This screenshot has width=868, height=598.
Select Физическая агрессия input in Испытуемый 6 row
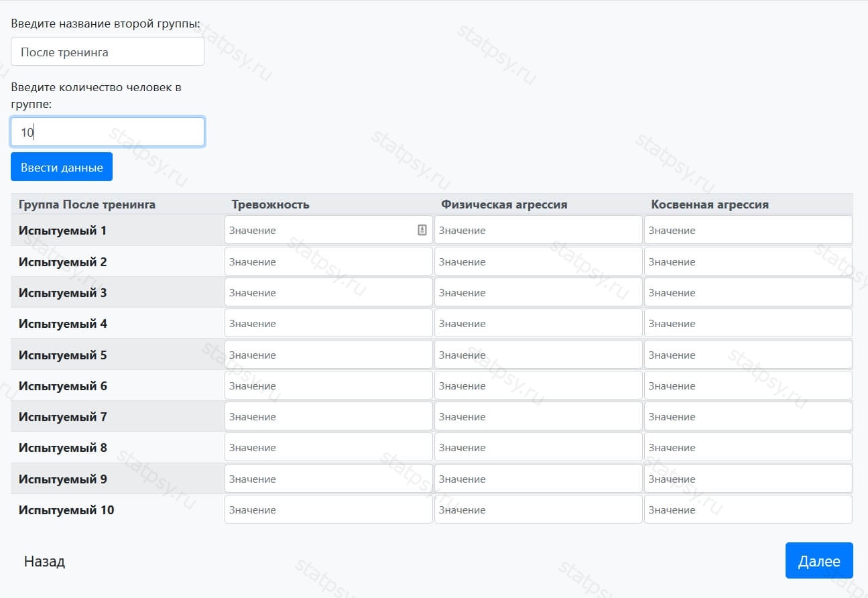pyautogui.click(x=538, y=385)
